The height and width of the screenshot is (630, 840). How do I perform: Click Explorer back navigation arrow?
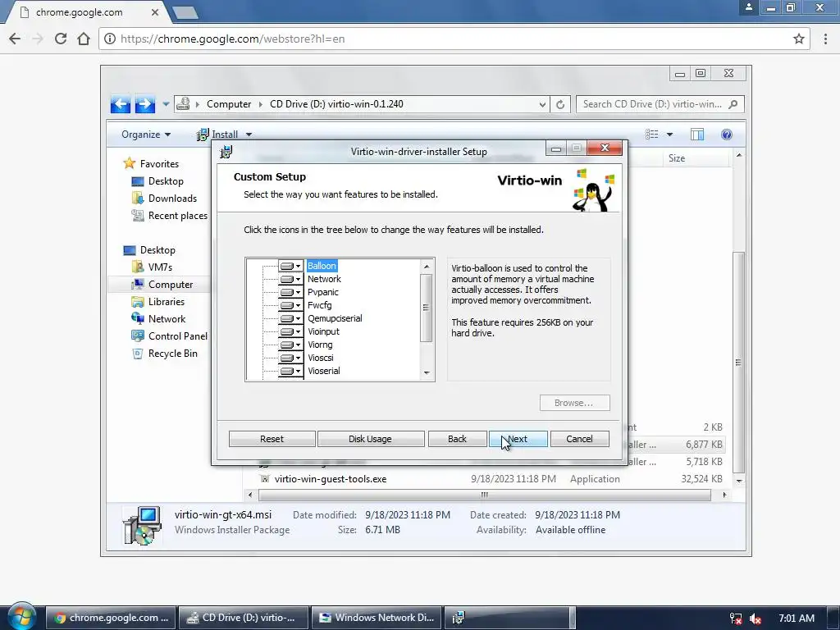click(121, 104)
